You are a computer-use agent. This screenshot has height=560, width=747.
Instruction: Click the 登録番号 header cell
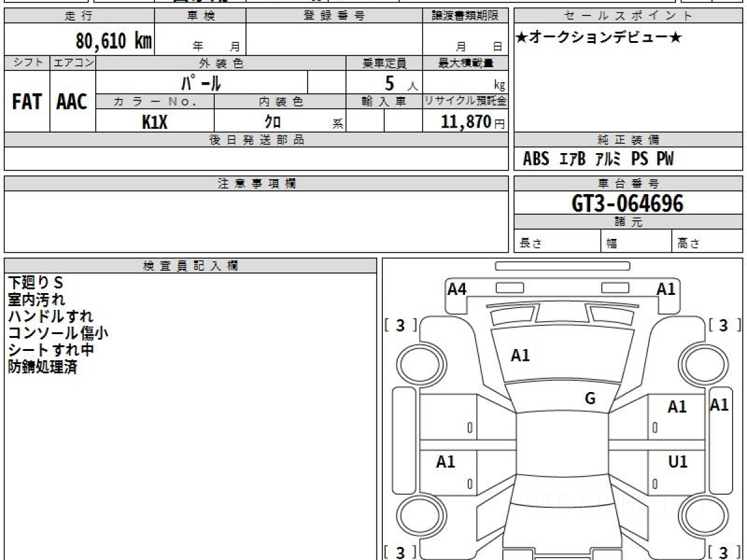click(334, 16)
